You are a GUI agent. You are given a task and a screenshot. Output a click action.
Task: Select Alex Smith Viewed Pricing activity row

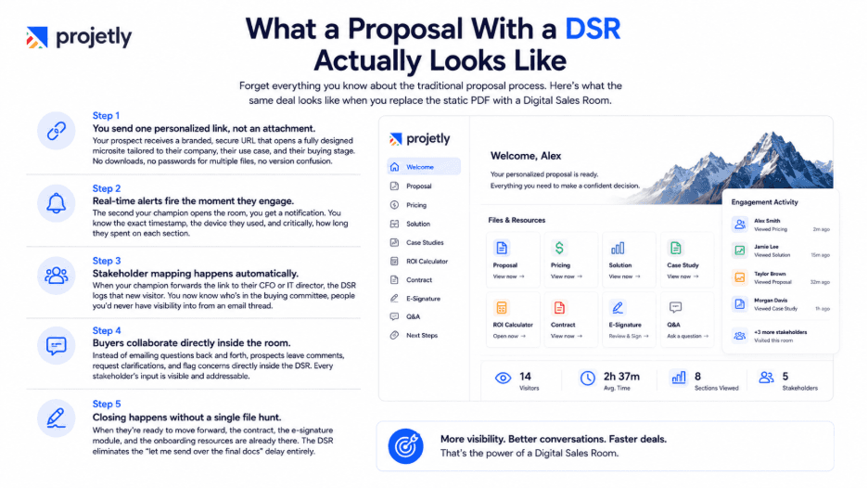[x=781, y=225]
